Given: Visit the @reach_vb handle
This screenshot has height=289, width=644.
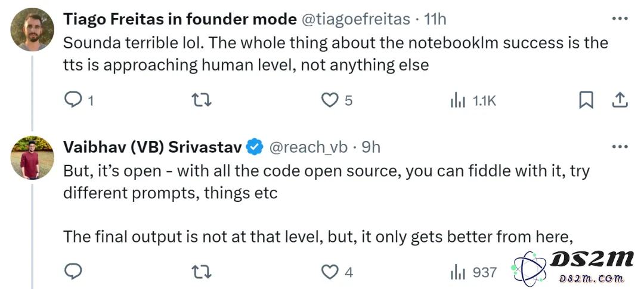Looking at the screenshot, I should [308, 147].
